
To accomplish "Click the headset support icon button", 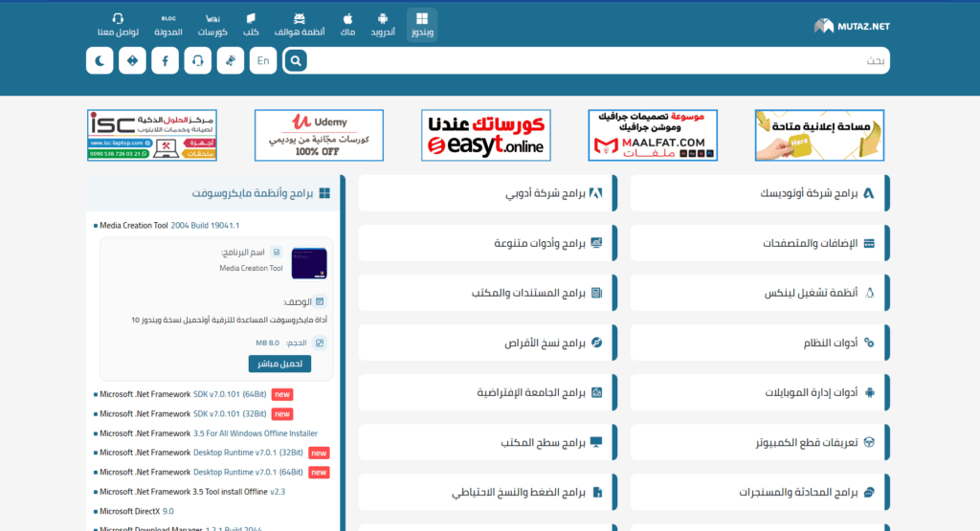I will pyautogui.click(x=197, y=61).
